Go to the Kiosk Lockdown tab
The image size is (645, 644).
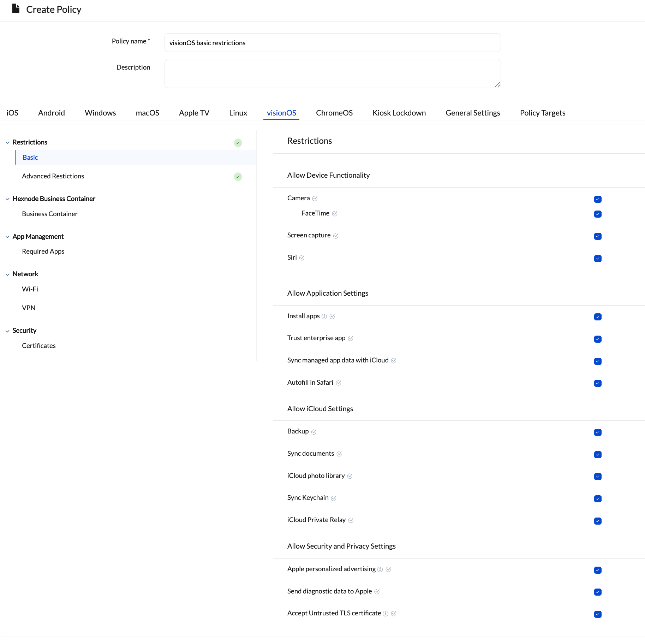click(399, 113)
